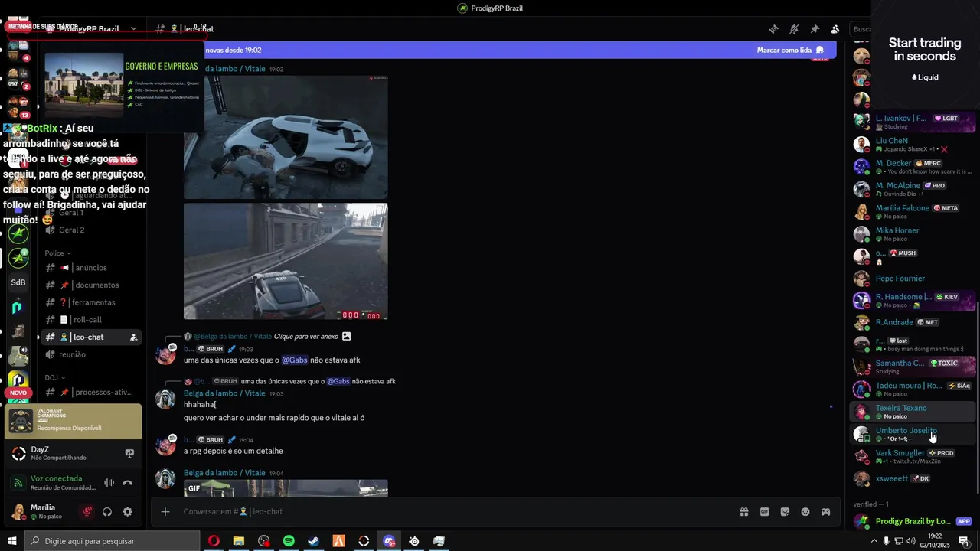Click plus attach button in message bar

coord(165,511)
